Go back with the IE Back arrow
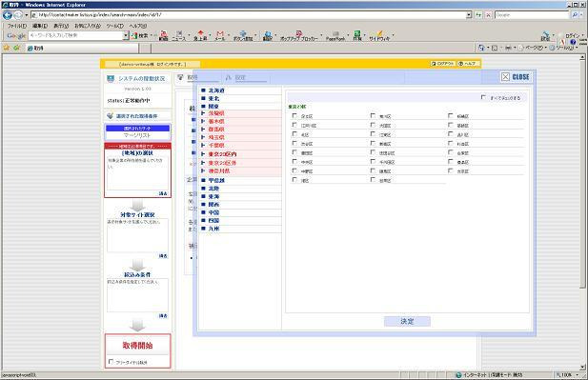Viewport: 588px width, 380px height. (7, 15)
